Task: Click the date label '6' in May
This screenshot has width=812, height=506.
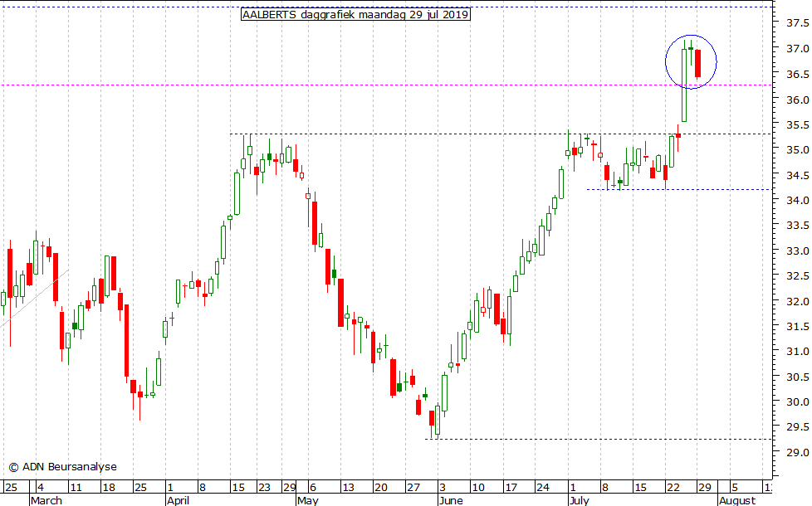Action: (x=313, y=488)
